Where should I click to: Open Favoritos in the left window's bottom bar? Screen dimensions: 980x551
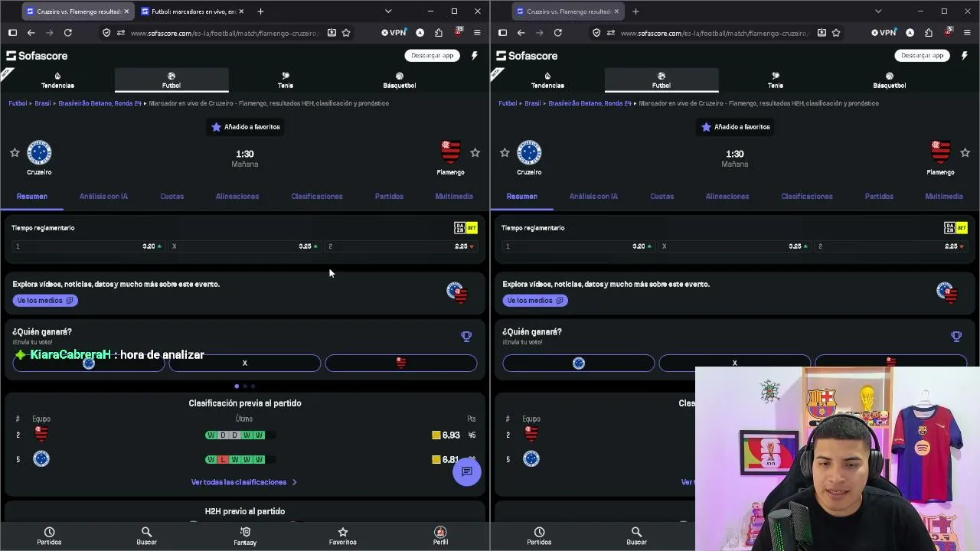pos(343,536)
